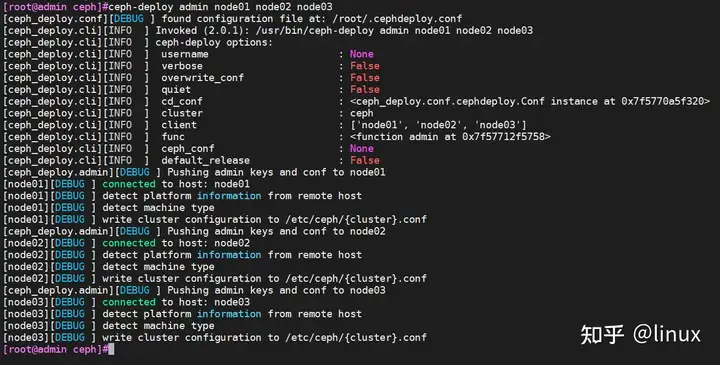720x365 pixels.
Task: Click the cluster value ceph
Action: (361, 113)
